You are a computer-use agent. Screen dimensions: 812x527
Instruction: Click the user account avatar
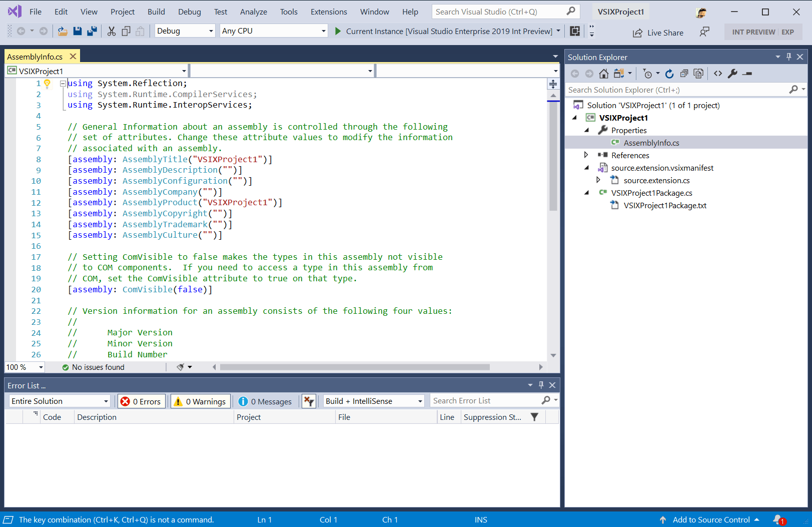tap(701, 12)
